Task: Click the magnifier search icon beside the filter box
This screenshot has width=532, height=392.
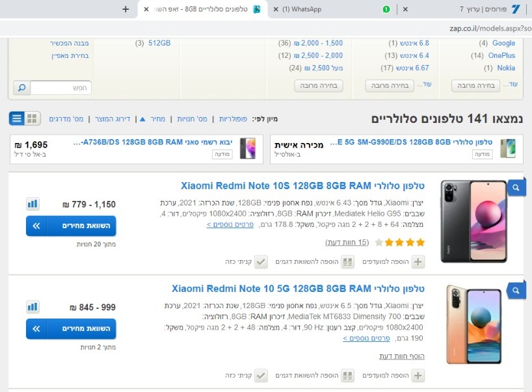Action: point(21,88)
